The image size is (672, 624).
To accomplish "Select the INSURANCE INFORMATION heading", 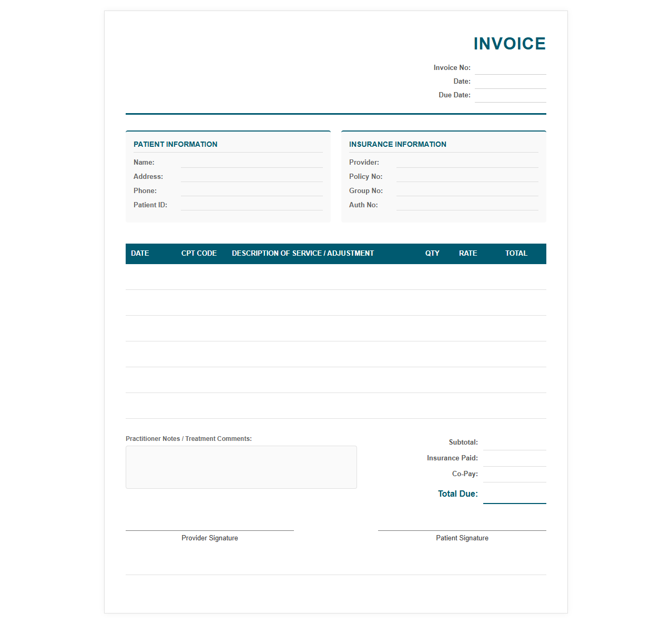I will click(398, 144).
